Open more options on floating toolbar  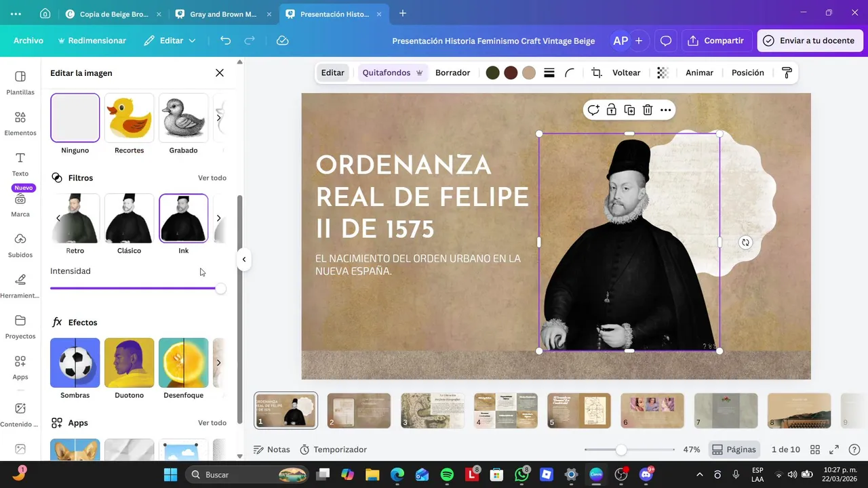click(x=666, y=110)
